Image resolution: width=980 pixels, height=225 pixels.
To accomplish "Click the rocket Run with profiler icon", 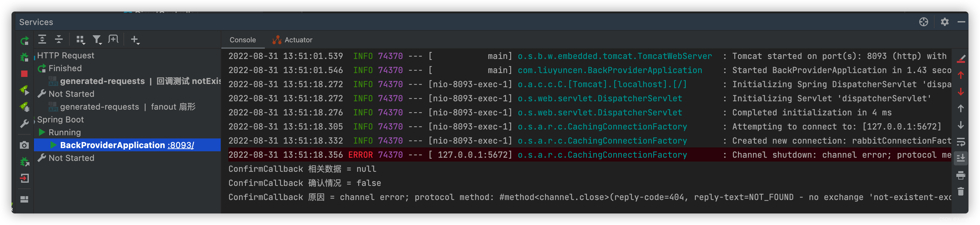I will [24, 90].
